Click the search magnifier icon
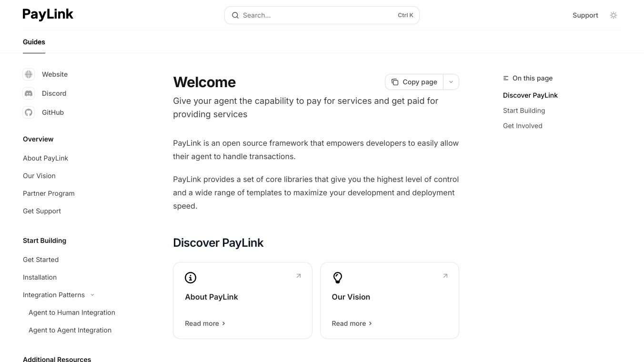The width and height of the screenshot is (644, 362). 235,15
